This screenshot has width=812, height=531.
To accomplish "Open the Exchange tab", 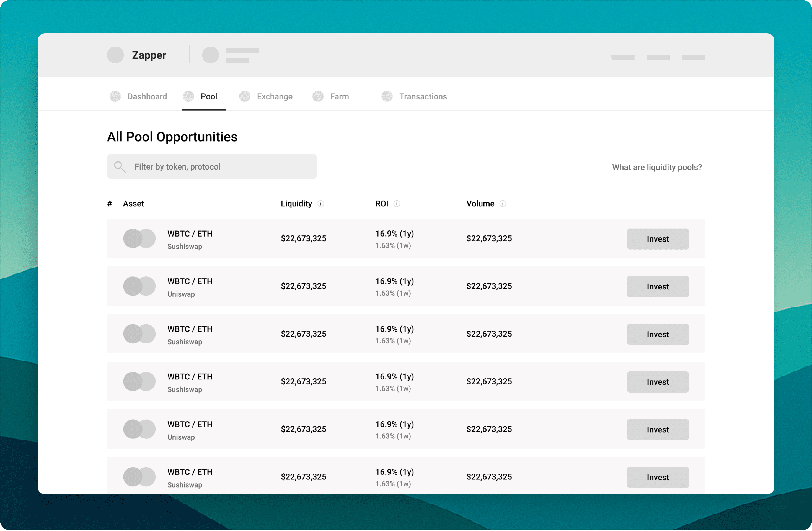I will pos(274,97).
